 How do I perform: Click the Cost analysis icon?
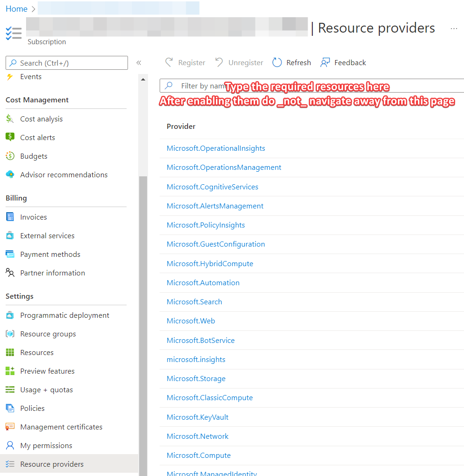click(10, 119)
